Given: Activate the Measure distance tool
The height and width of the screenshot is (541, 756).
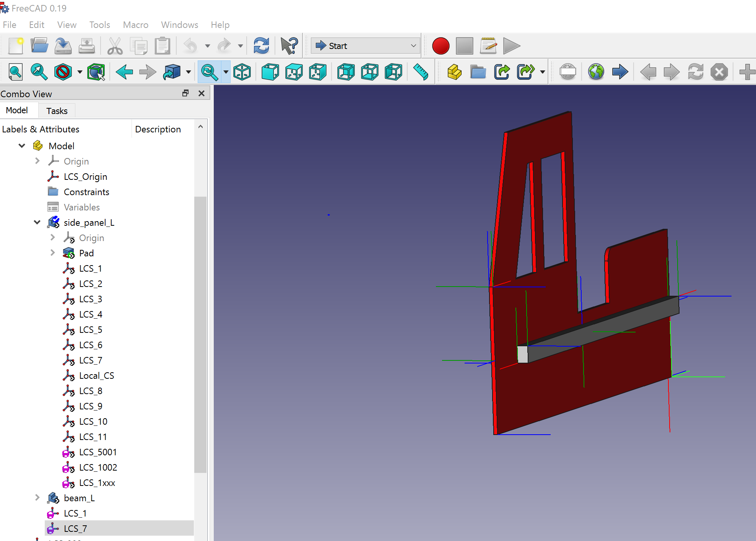Looking at the screenshot, I should tap(421, 72).
